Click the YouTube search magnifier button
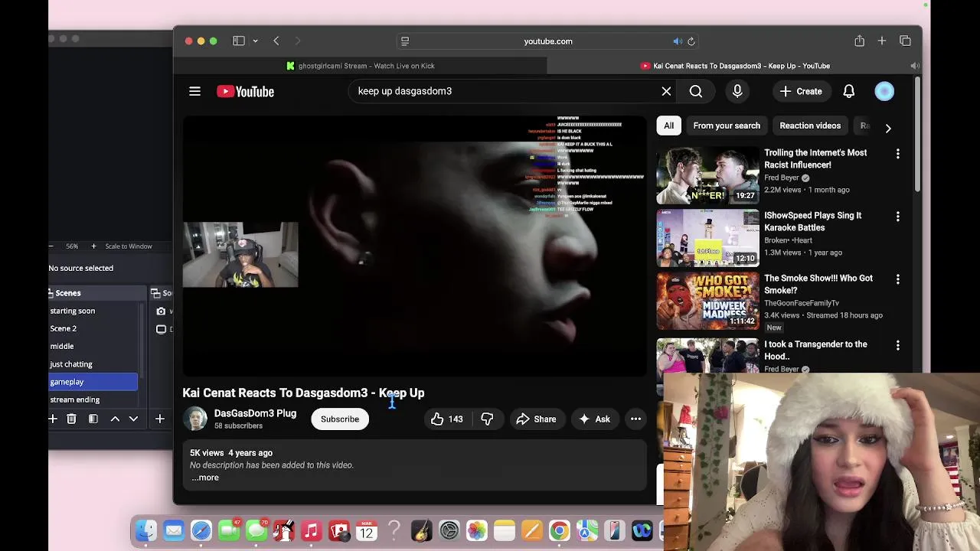This screenshot has width=980, height=551. tap(696, 91)
